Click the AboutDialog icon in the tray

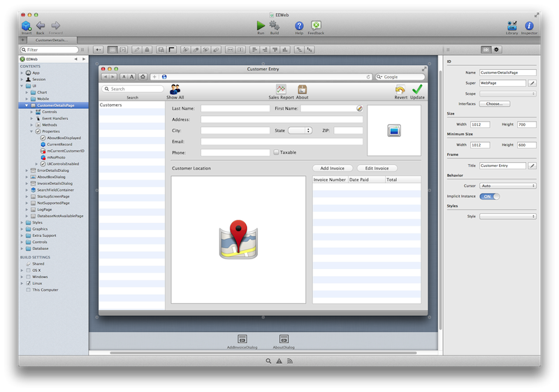click(284, 338)
